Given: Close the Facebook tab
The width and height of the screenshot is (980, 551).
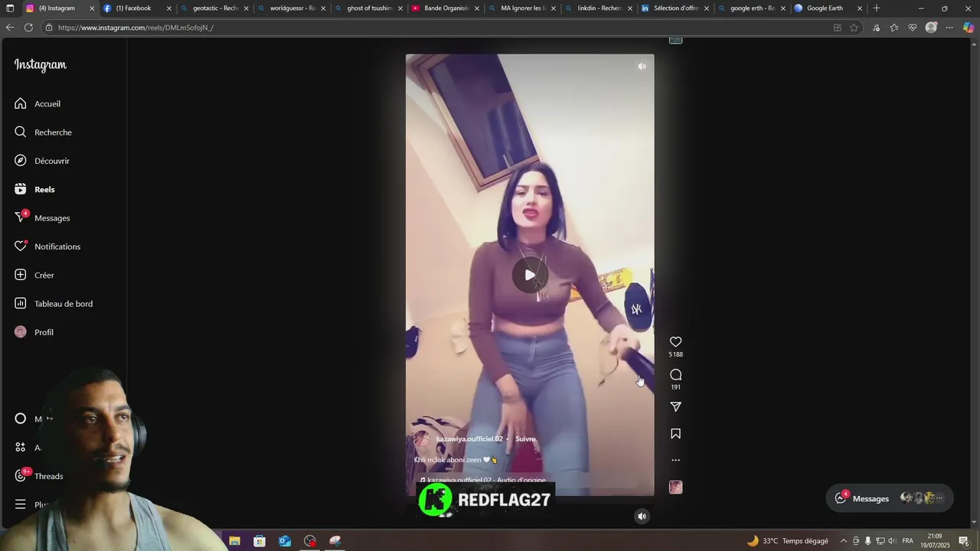Looking at the screenshot, I should pos(169,8).
